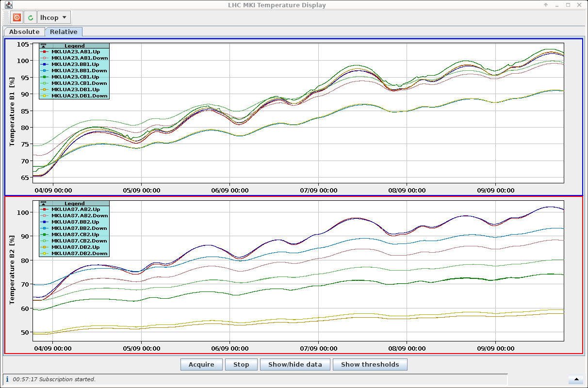Open the lhcop dropdown menu
Screen dimensions: 588x388
pyautogui.click(x=54, y=17)
